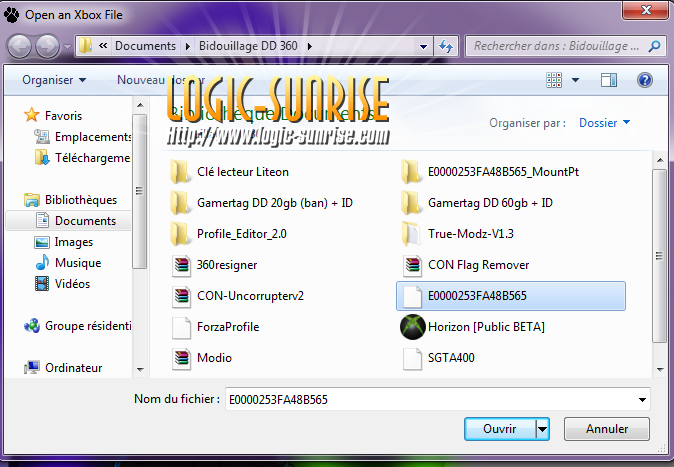Toggle the preview pane icon
Viewport: 674px width, 467px height.
pyautogui.click(x=609, y=80)
